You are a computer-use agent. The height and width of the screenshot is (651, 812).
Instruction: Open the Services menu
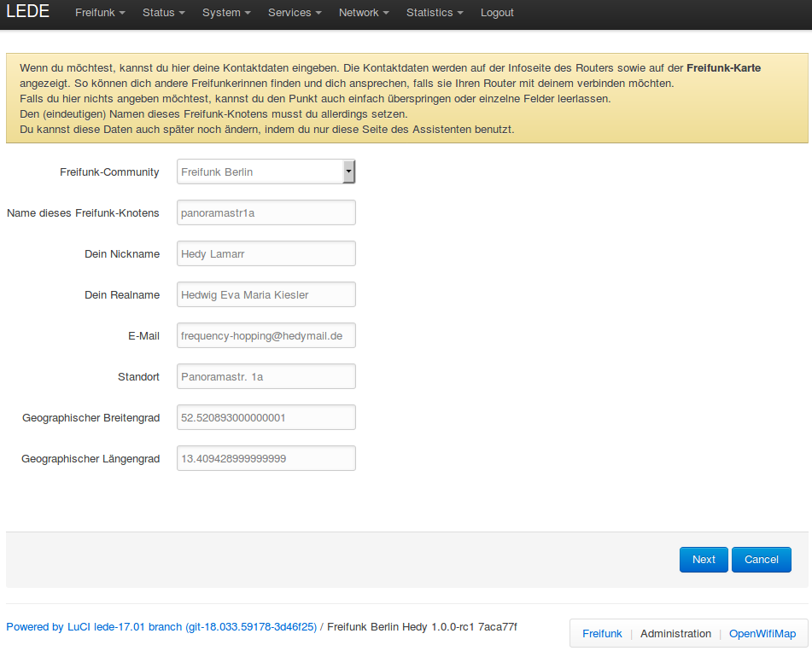(x=295, y=13)
